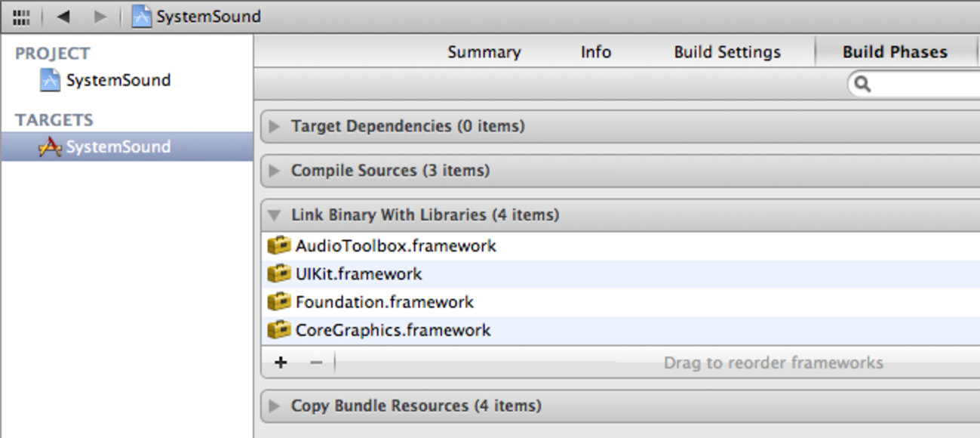Open the Info tab
Screen dimensions: 980x438
[595, 52]
